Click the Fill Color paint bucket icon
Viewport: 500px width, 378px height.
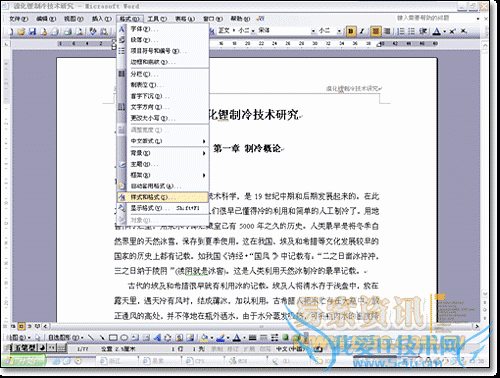pos(204,338)
